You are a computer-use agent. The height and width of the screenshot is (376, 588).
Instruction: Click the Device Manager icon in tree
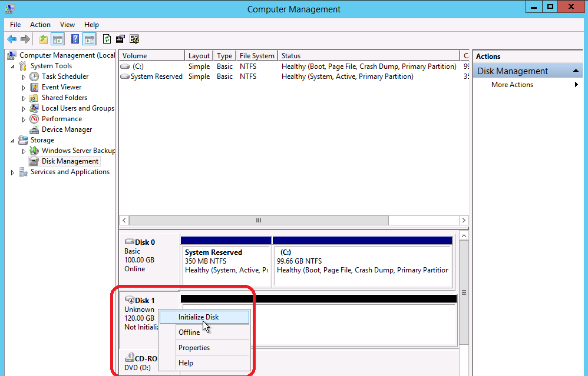34,129
